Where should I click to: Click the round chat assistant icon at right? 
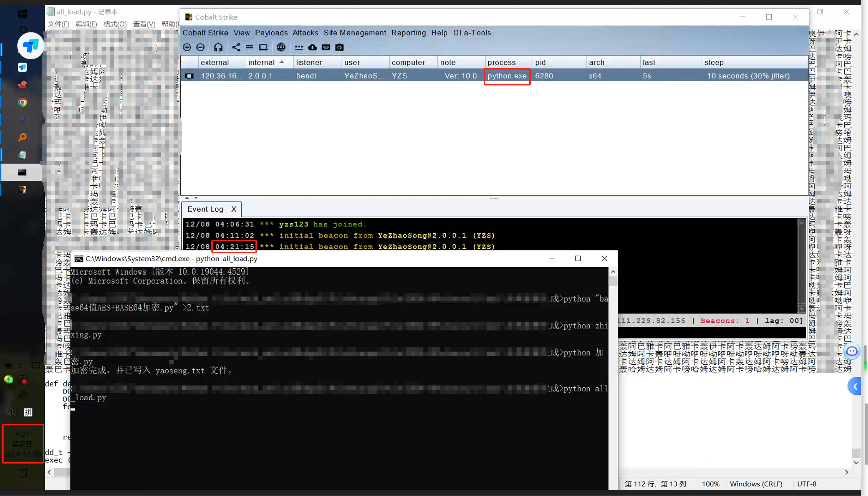(x=852, y=351)
